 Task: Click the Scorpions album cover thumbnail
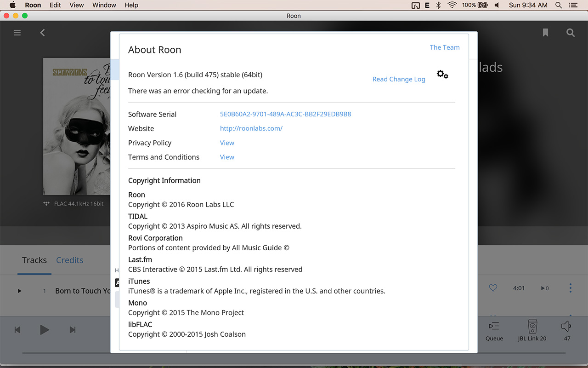[x=77, y=126]
